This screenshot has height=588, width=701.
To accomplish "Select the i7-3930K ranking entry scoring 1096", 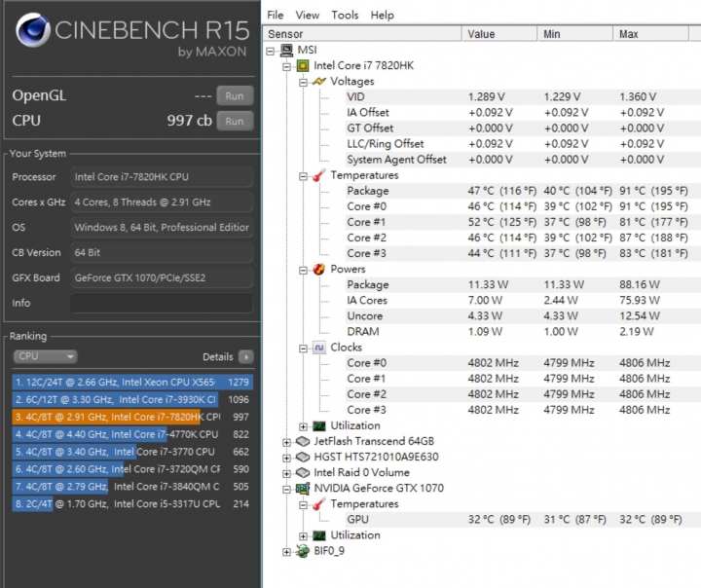I will pyautogui.click(x=132, y=400).
